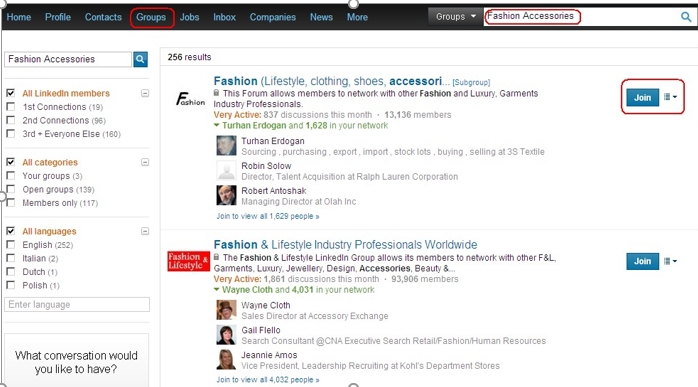Click the Enter language input field

point(77,305)
